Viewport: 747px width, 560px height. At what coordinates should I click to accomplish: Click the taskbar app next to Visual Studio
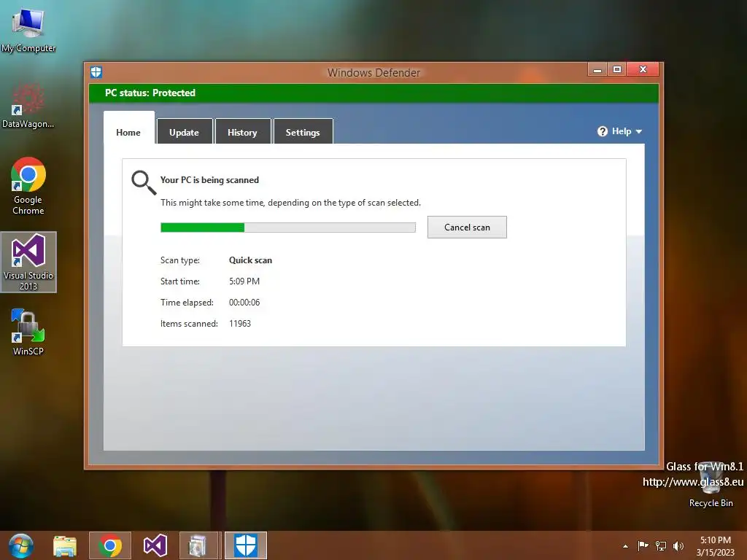click(200, 545)
